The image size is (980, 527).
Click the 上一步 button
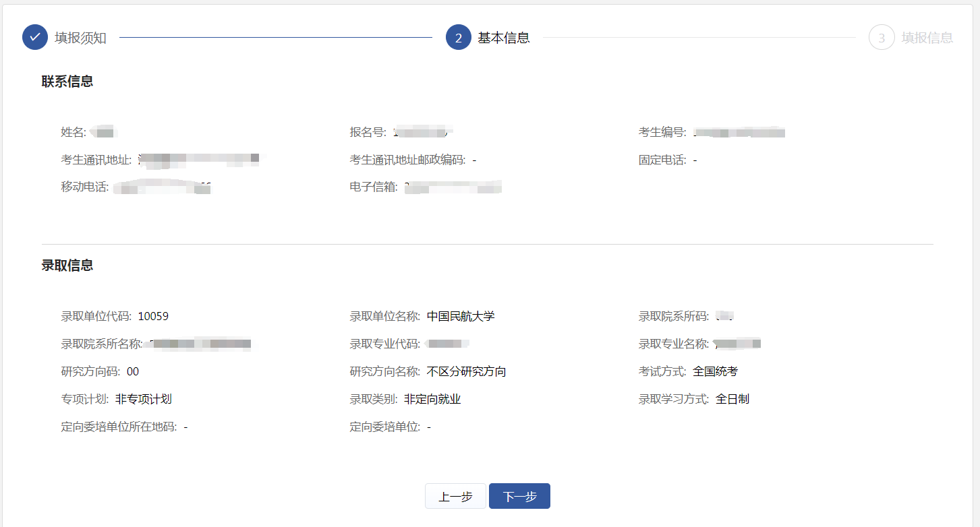click(455, 497)
